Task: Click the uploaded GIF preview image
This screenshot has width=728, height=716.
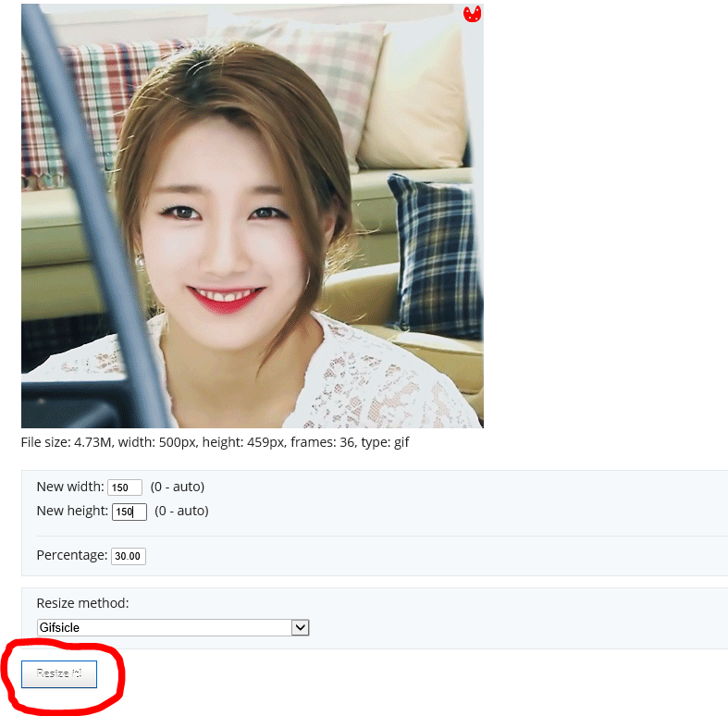Action: [x=253, y=216]
